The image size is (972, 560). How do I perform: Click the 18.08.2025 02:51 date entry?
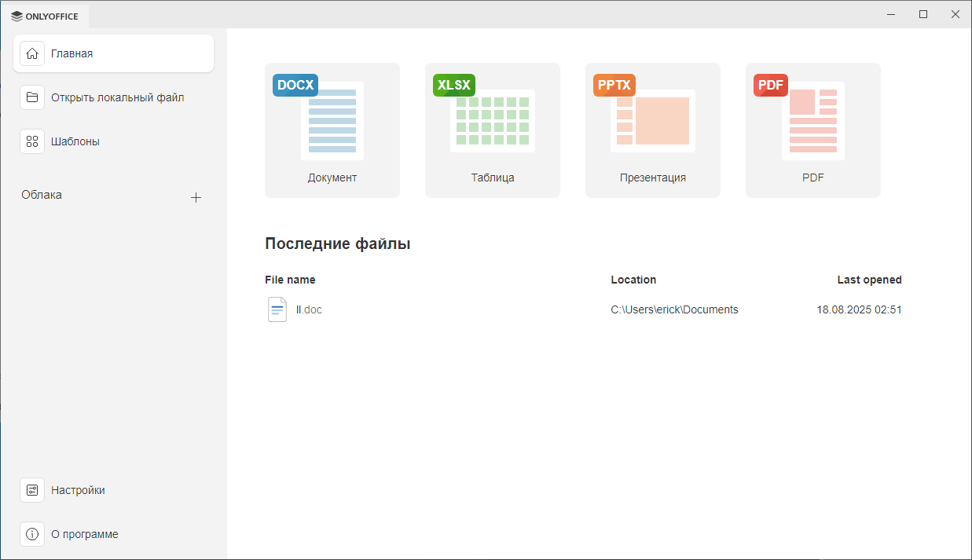859,309
